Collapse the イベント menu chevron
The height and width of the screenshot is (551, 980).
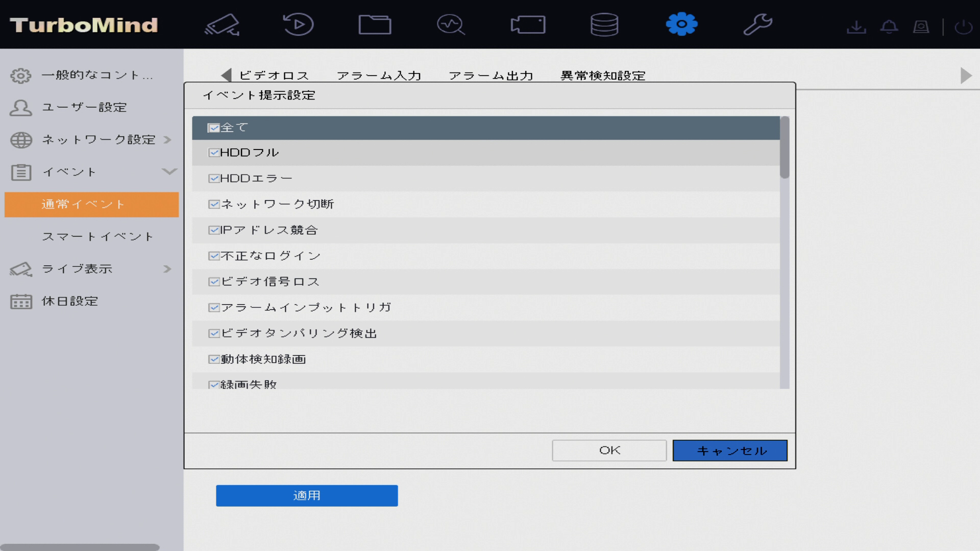(169, 172)
